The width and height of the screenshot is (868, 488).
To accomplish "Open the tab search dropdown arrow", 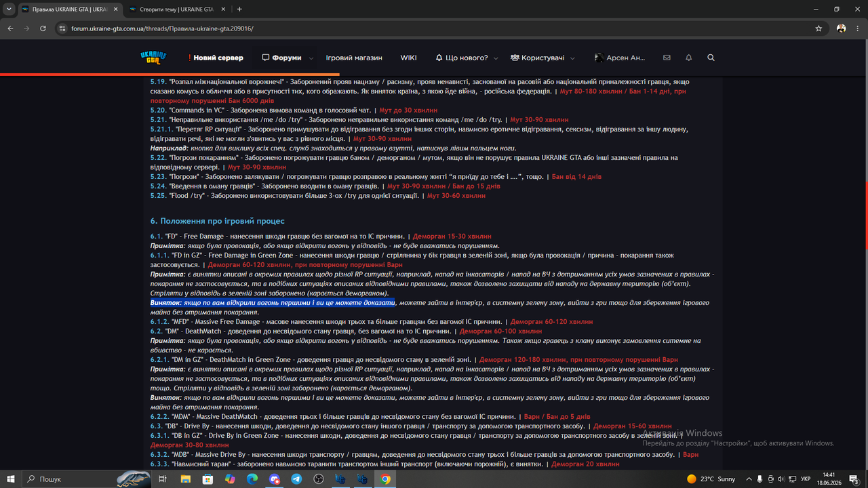I will pyautogui.click(x=8, y=9).
